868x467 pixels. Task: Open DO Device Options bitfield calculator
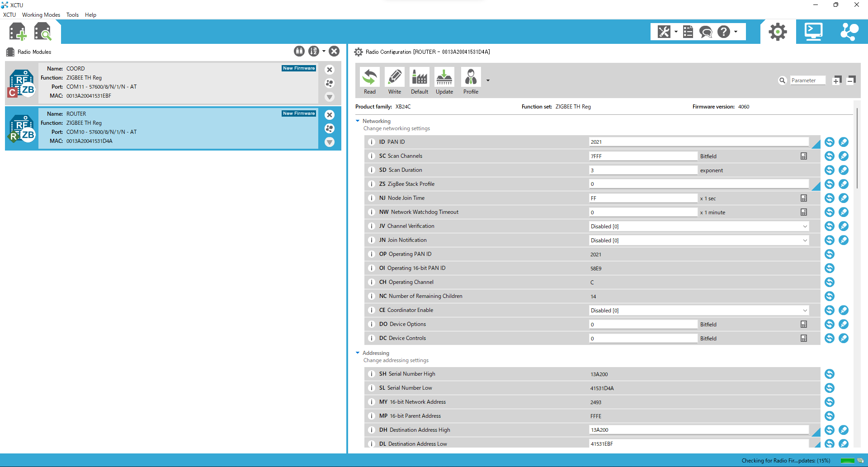point(804,324)
